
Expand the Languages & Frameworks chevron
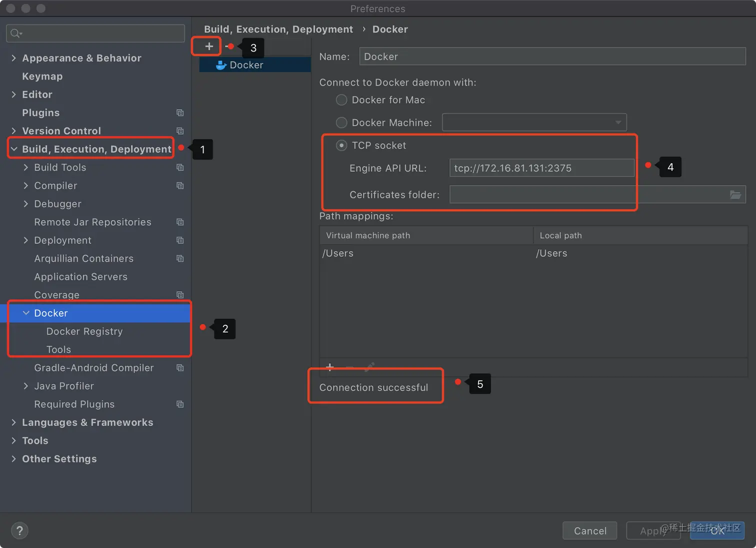pos(13,422)
